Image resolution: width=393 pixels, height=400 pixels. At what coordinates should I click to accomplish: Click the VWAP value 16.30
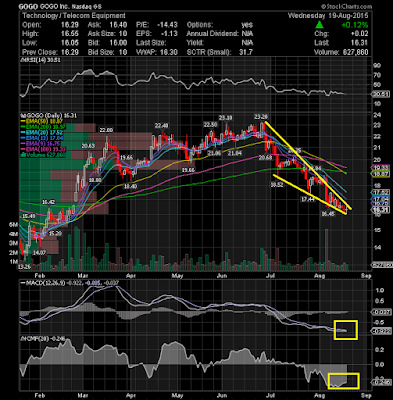(170, 52)
